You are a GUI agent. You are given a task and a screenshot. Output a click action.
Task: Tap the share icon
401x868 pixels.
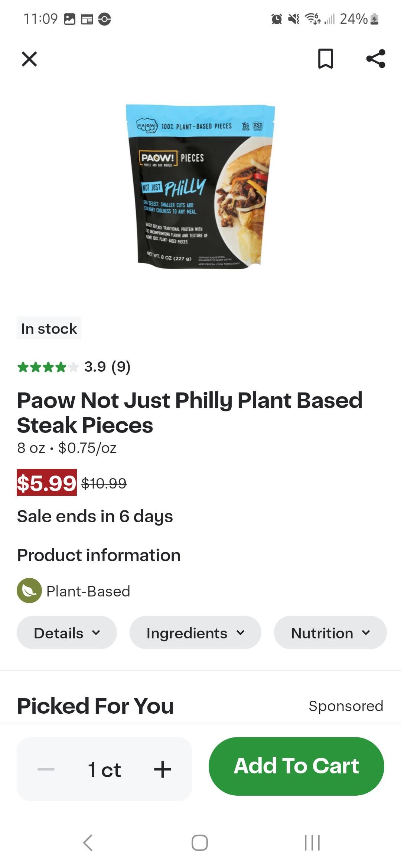point(376,59)
